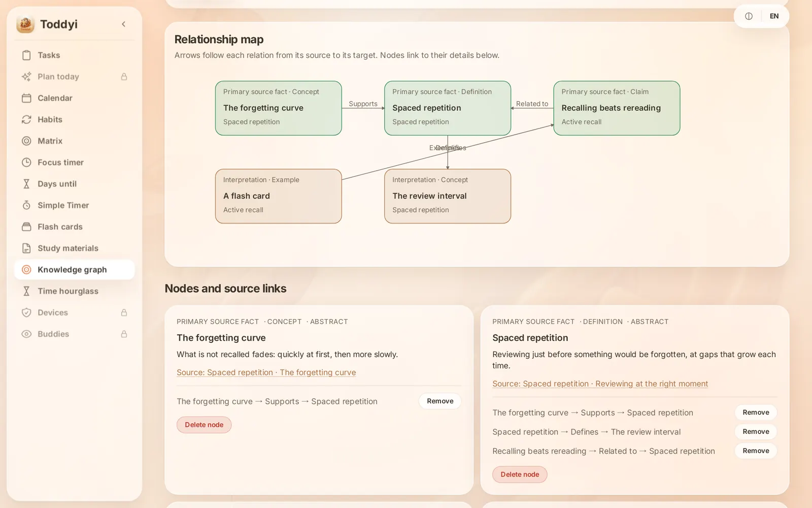Select the Simple Timer stopwatch icon
812x508 pixels.
26,205
